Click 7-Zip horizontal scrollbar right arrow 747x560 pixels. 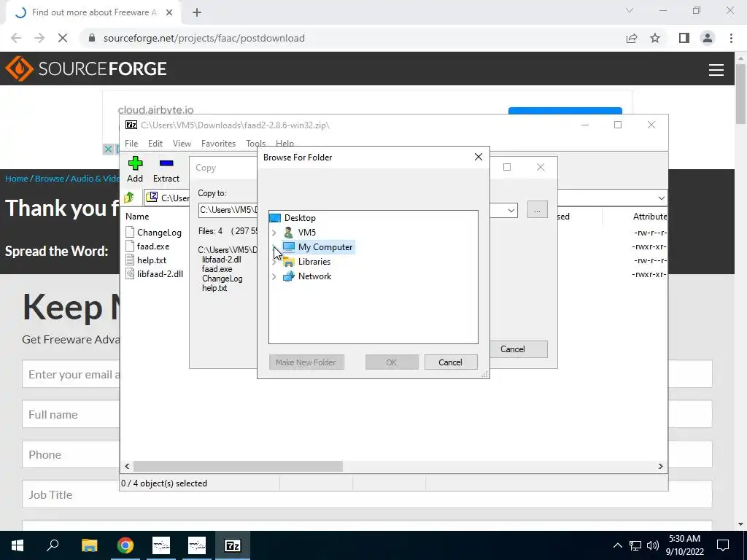point(660,466)
